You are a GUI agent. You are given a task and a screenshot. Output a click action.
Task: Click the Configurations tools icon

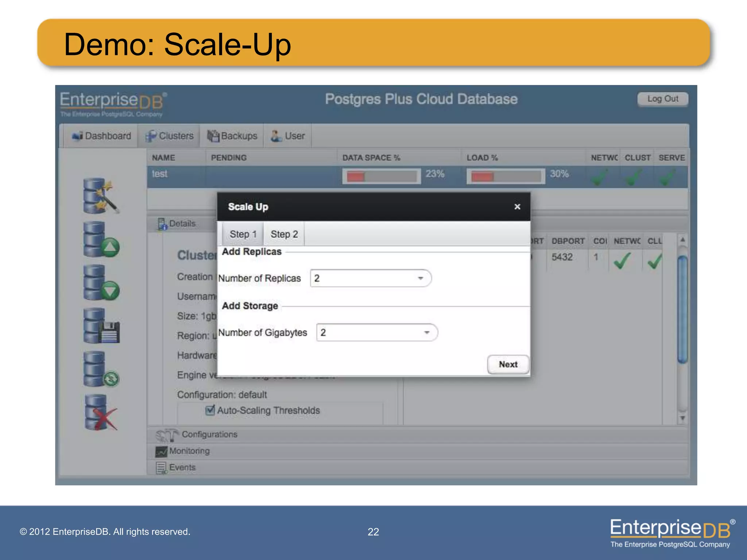pyautogui.click(x=167, y=435)
